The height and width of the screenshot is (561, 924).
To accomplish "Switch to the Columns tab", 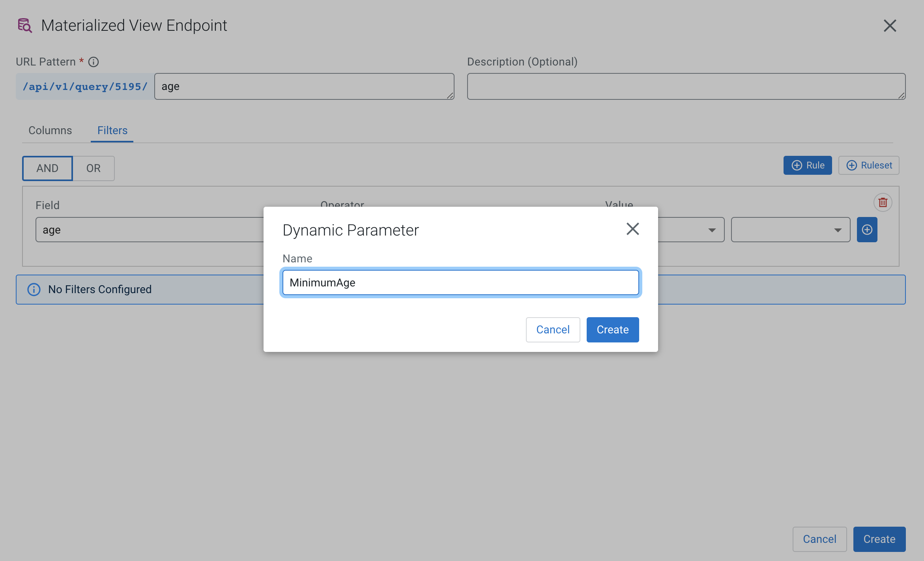I will (x=50, y=131).
